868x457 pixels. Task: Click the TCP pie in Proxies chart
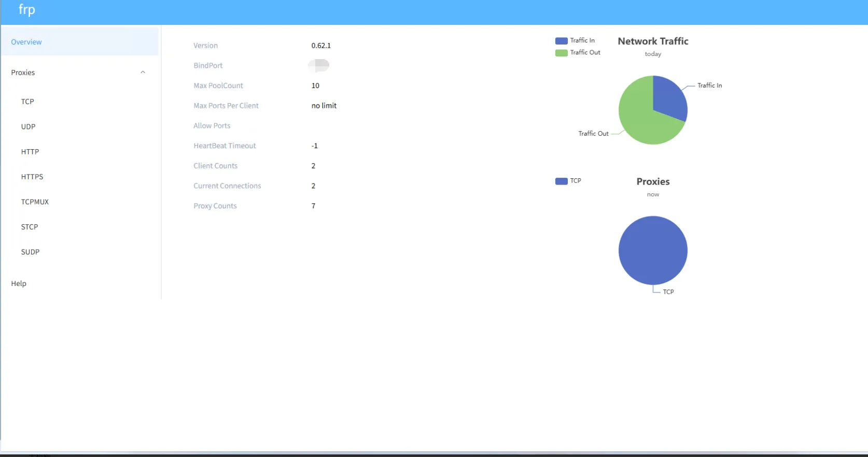tap(653, 250)
